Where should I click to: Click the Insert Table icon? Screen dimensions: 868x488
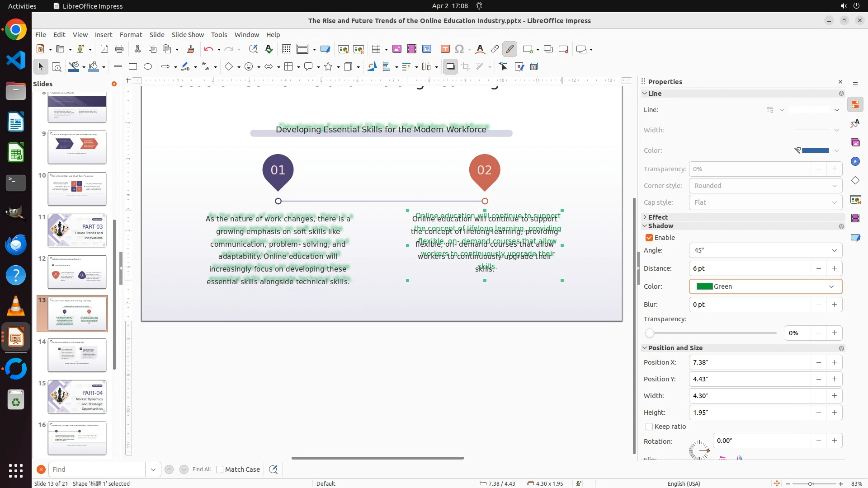coord(376,49)
